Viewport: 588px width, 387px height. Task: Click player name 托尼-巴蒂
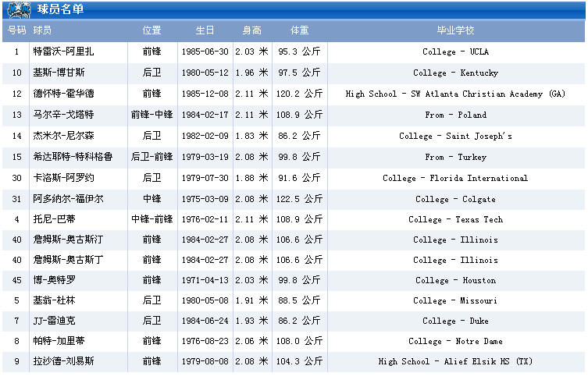point(54,218)
